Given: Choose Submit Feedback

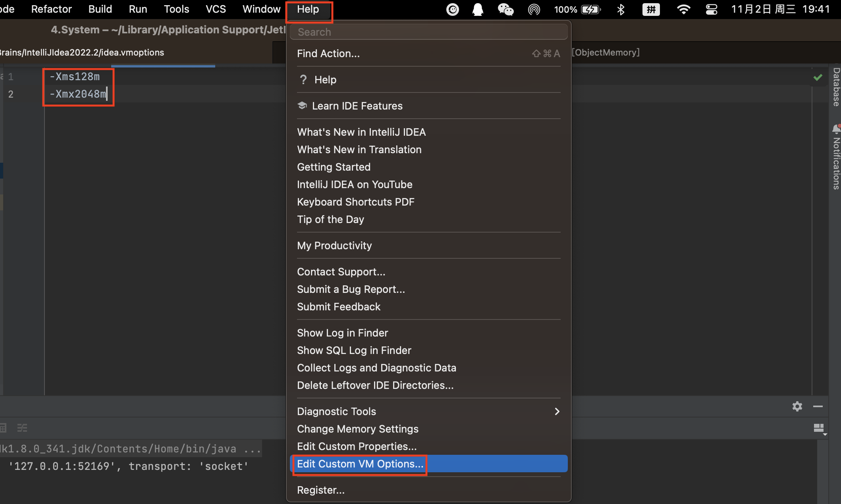Looking at the screenshot, I should coord(428,307).
